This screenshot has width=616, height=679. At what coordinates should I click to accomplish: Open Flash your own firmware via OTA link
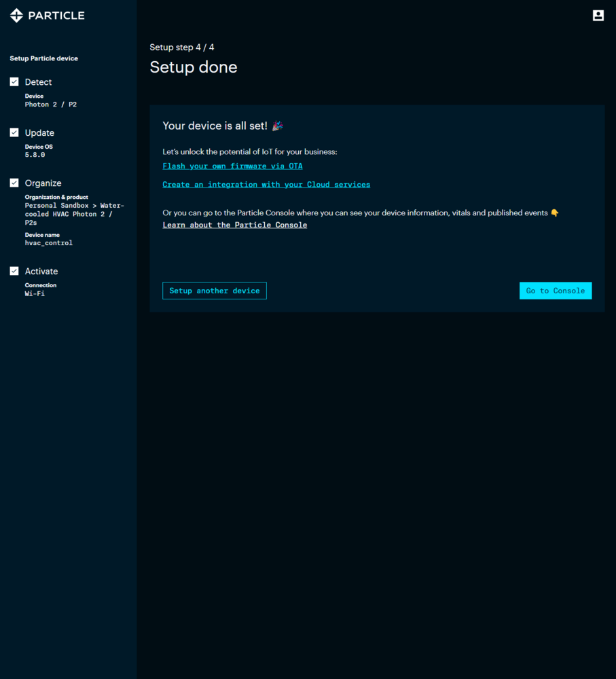pos(233,166)
